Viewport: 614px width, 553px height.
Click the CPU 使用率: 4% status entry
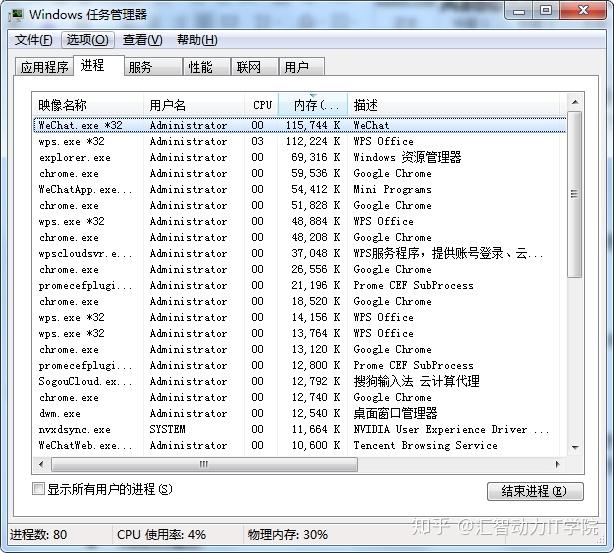161,535
